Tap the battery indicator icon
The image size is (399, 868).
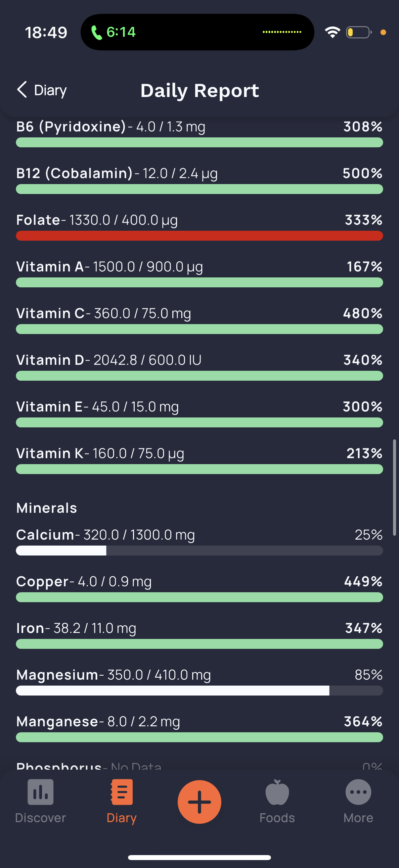[x=358, y=32]
